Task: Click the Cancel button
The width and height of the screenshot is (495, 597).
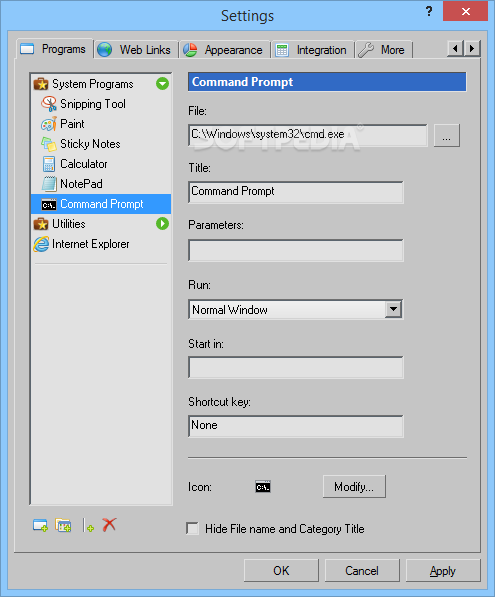Action: pyautogui.click(x=362, y=570)
